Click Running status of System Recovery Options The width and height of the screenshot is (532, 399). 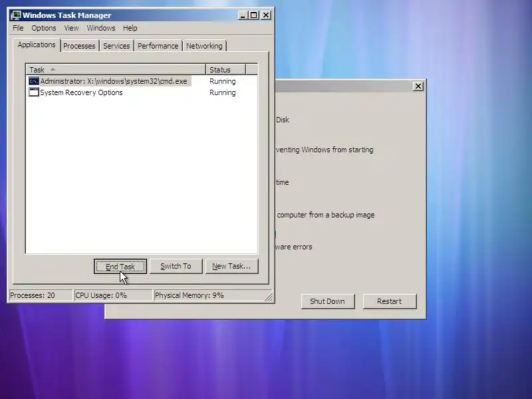[223, 92]
